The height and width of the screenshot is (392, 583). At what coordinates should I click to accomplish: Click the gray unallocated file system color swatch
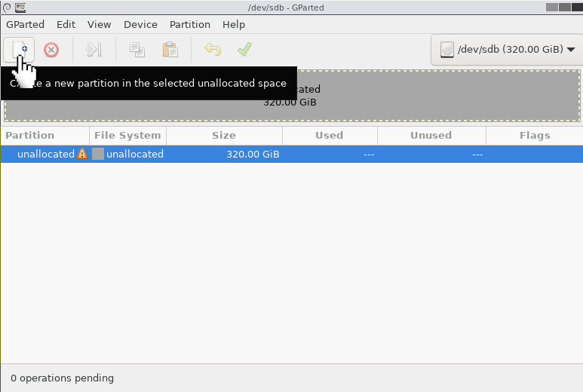click(98, 154)
